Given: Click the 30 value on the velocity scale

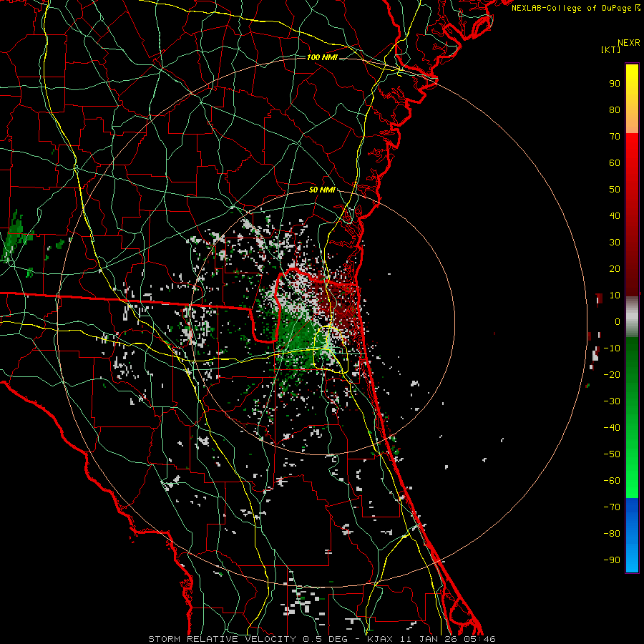Looking at the screenshot, I should tap(615, 243).
